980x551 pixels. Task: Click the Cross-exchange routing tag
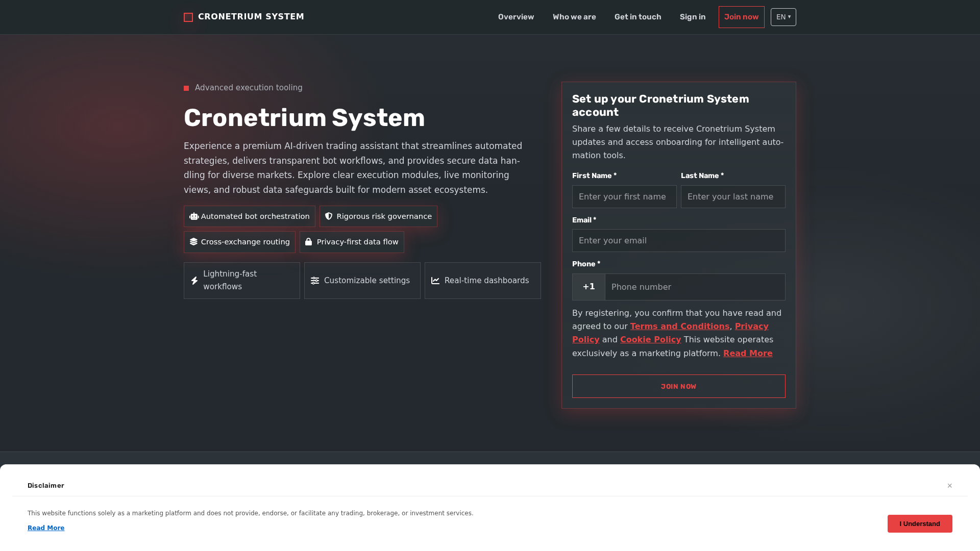tap(239, 242)
